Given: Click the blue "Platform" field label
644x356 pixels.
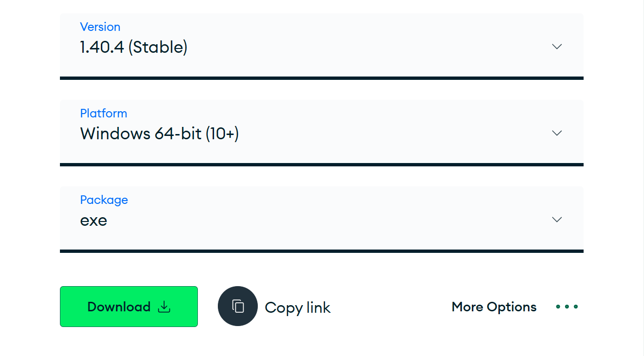Looking at the screenshot, I should point(104,114).
